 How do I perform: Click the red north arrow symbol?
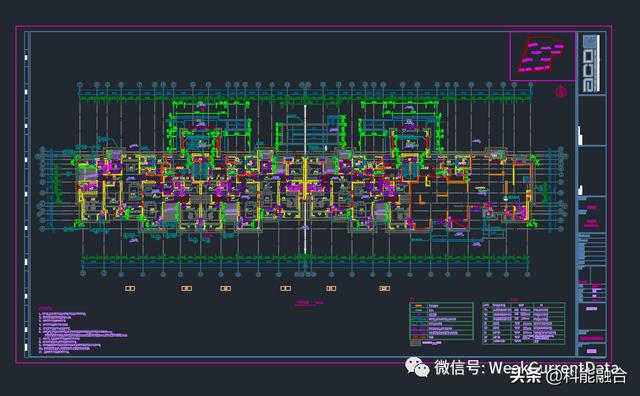[x=561, y=91]
